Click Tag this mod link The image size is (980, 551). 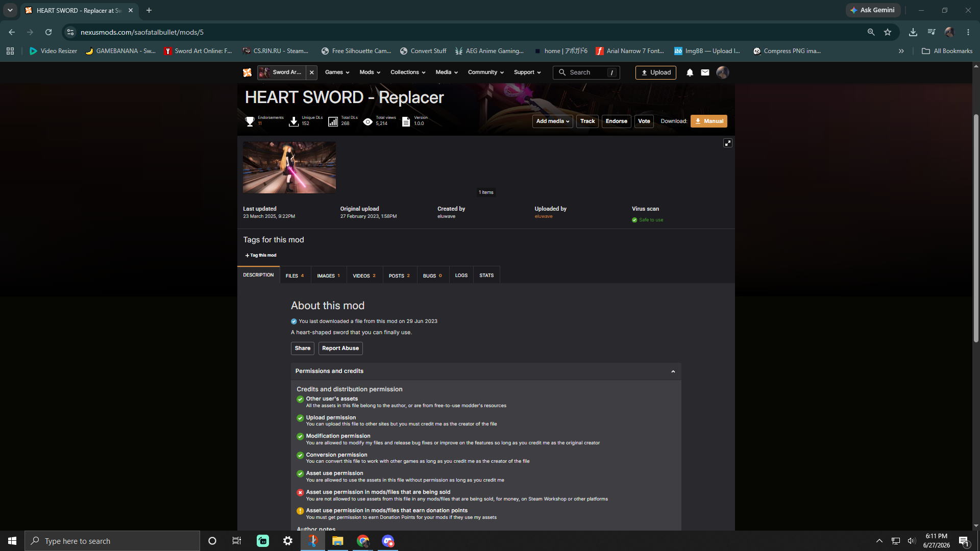pos(261,256)
